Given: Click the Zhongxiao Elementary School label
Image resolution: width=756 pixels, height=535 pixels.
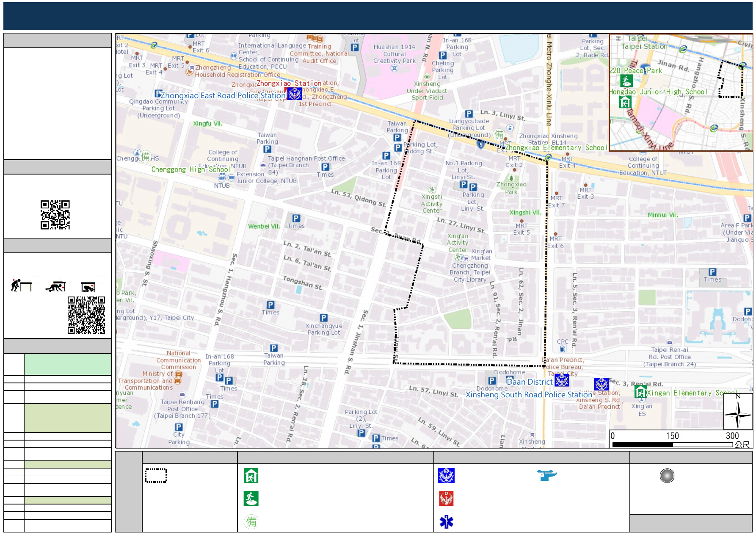Looking at the screenshot, I should 556,148.
